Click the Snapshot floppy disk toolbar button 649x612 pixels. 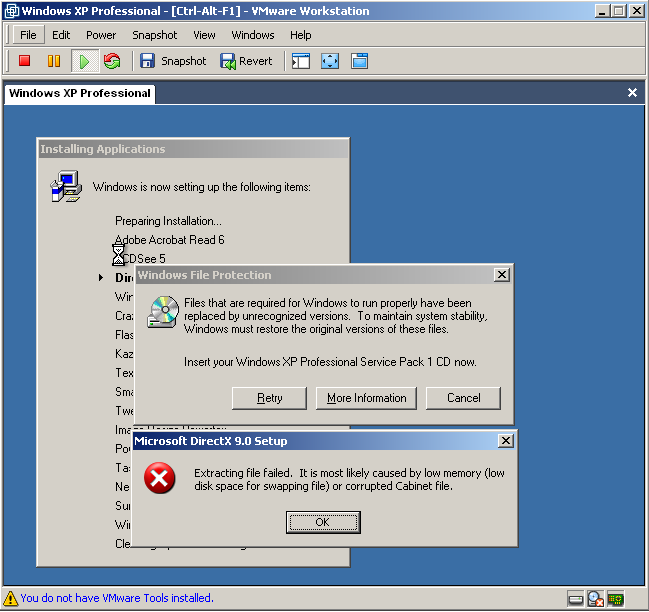[x=173, y=61]
